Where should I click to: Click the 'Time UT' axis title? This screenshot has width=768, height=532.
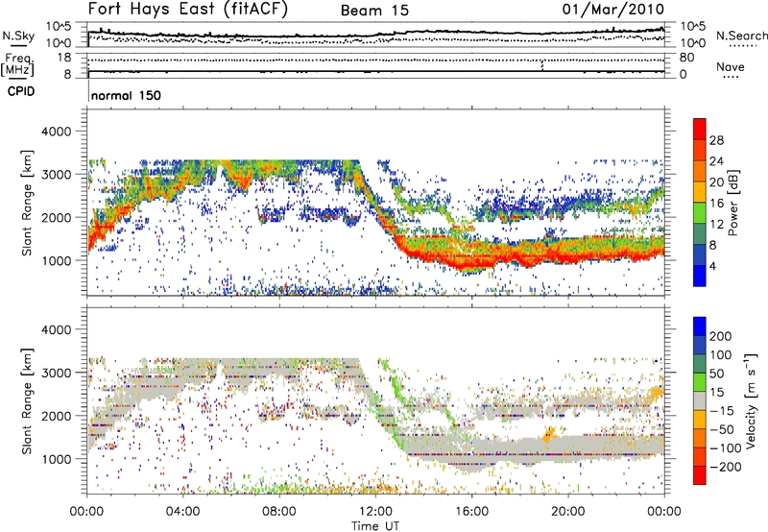coord(375,526)
